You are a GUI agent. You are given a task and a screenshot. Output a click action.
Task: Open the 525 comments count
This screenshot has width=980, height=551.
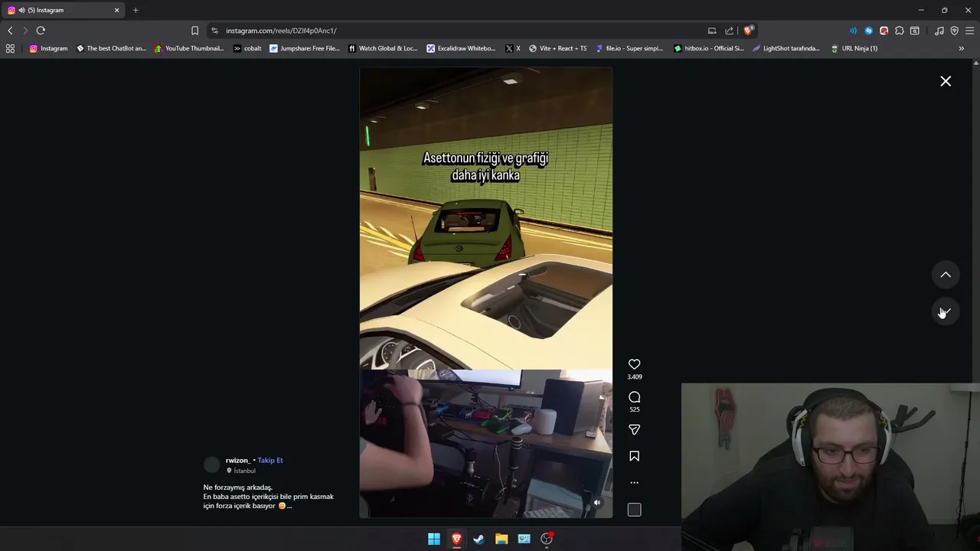(634, 409)
